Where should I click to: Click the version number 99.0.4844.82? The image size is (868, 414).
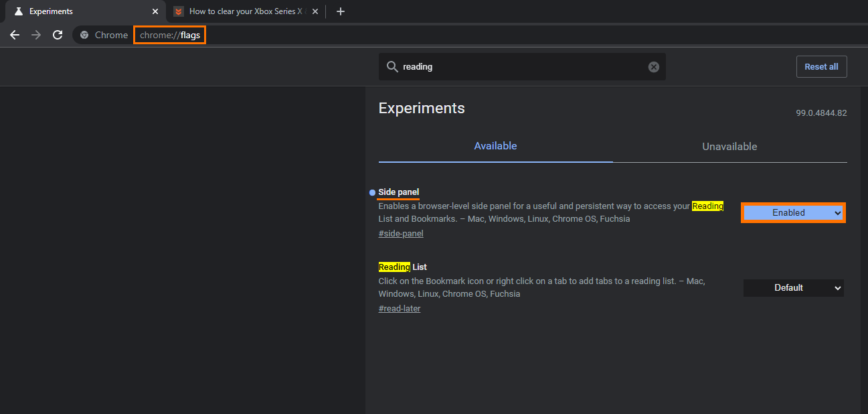tap(821, 113)
